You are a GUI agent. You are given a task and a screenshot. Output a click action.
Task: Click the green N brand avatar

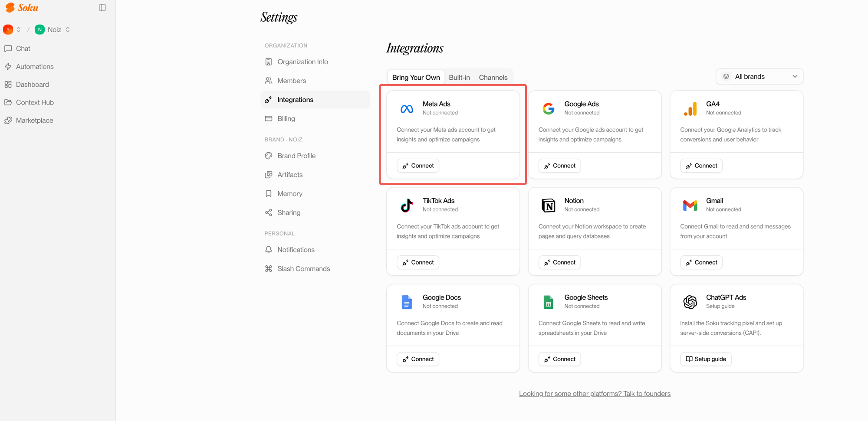click(x=39, y=29)
